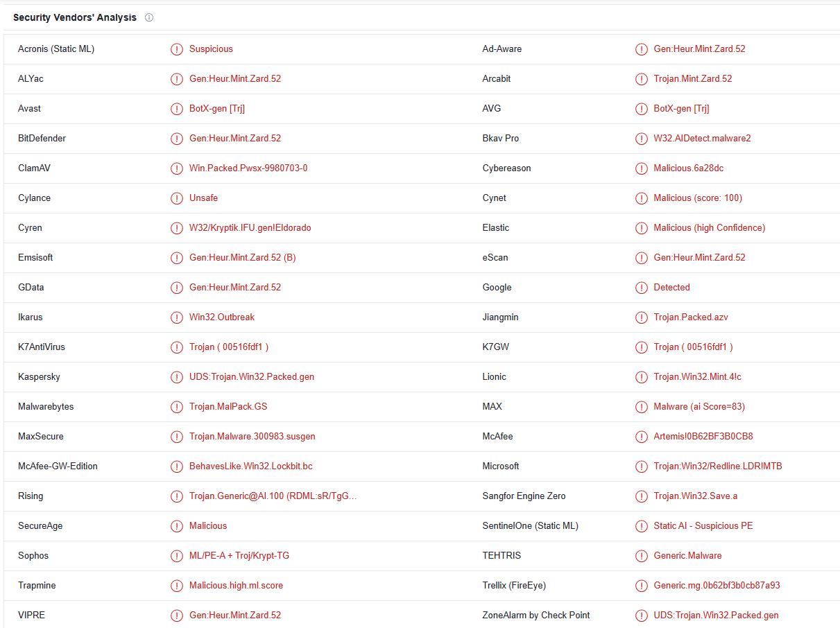The image size is (840, 628).
Task: Click the warning icon for the McAfee Artemis result
Action: 641,437
